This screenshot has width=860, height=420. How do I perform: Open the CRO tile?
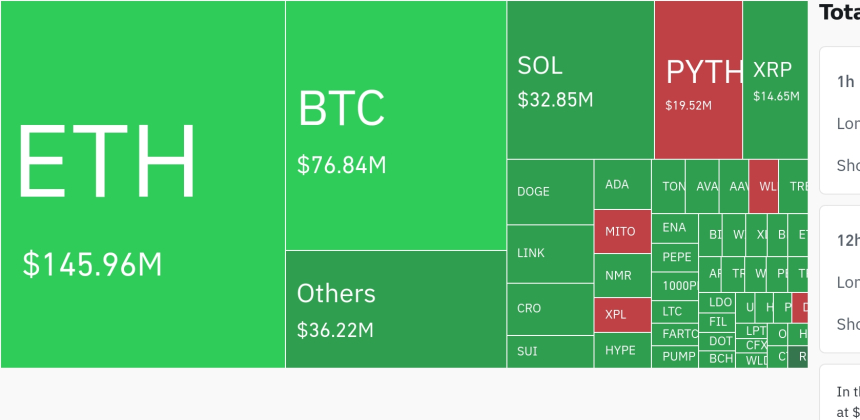(x=549, y=308)
